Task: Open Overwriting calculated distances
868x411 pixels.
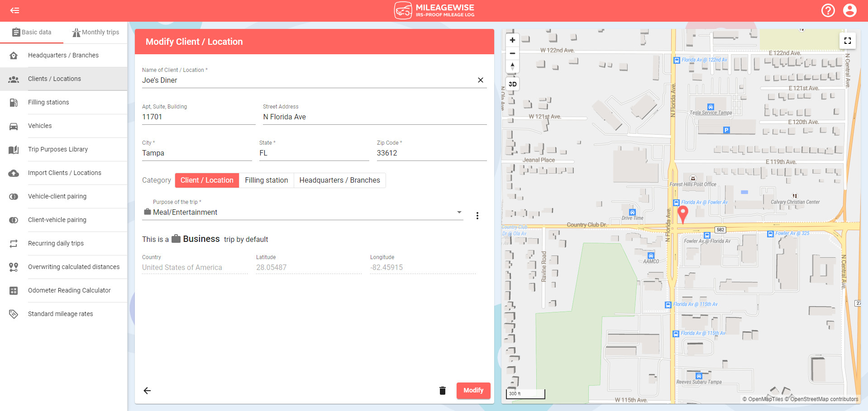Action: tap(63, 267)
